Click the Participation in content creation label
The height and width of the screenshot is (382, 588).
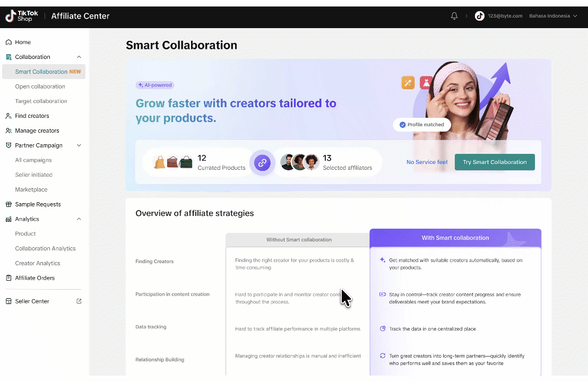(x=172, y=294)
